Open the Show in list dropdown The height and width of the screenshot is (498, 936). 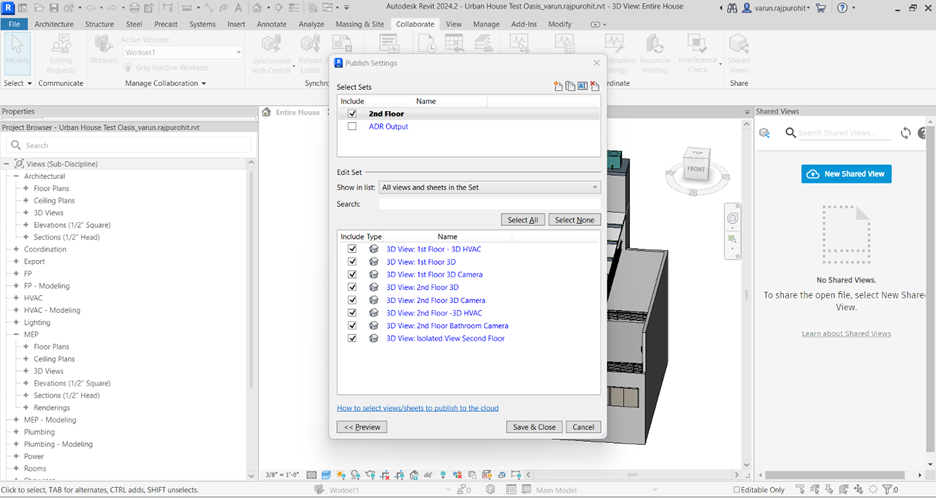(489, 187)
